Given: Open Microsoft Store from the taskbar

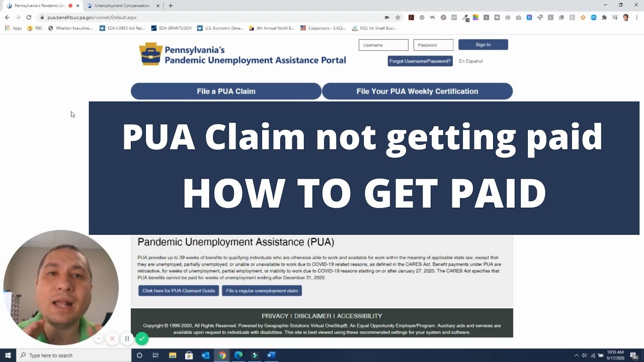Looking at the screenshot, I should point(189,355).
